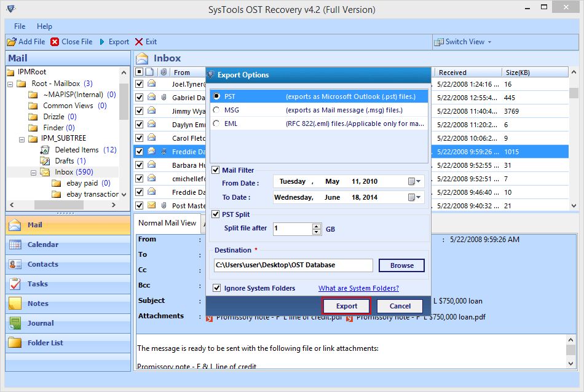Screen dimensions: 584x392
Task: Toggle the Mail Filter checkbox
Action: pyautogui.click(x=215, y=170)
